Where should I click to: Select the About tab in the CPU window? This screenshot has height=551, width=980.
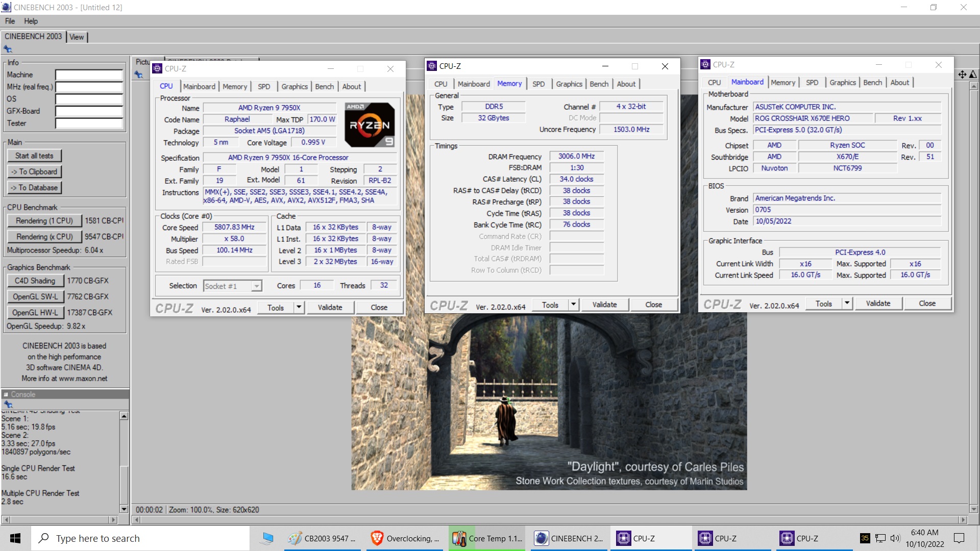click(351, 87)
